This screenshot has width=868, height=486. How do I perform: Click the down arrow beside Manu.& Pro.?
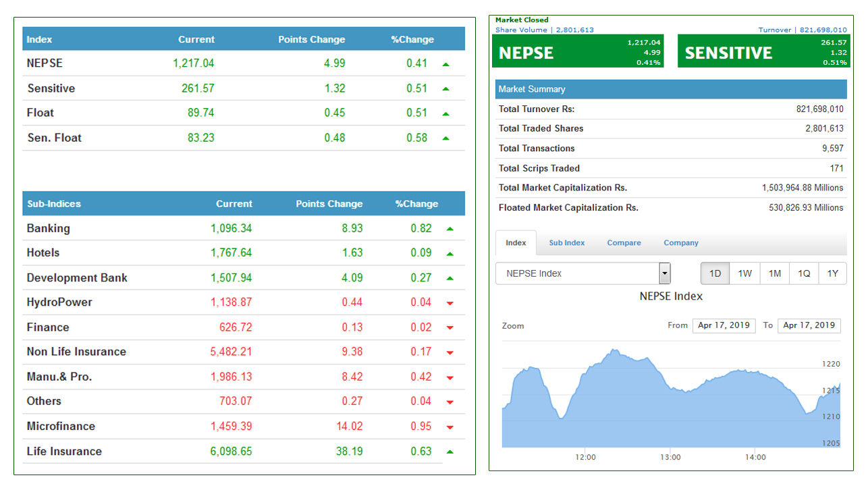point(450,377)
